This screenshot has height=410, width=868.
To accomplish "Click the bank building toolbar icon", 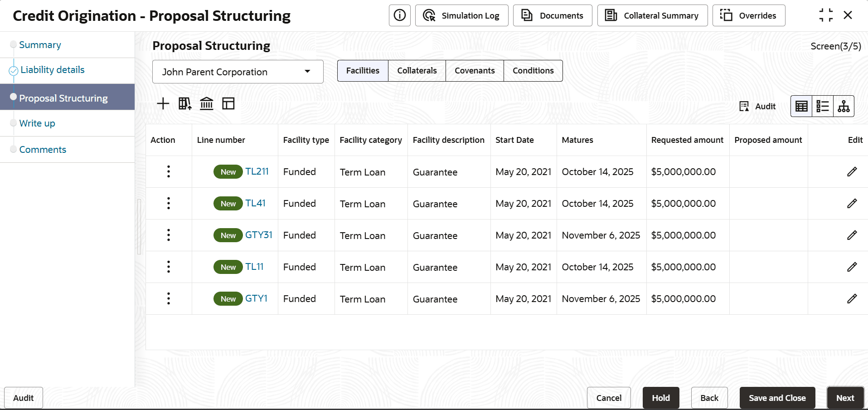I will pos(207,104).
